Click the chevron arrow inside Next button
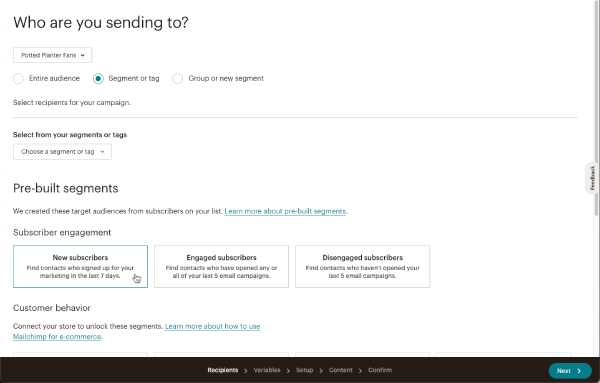 579,371
